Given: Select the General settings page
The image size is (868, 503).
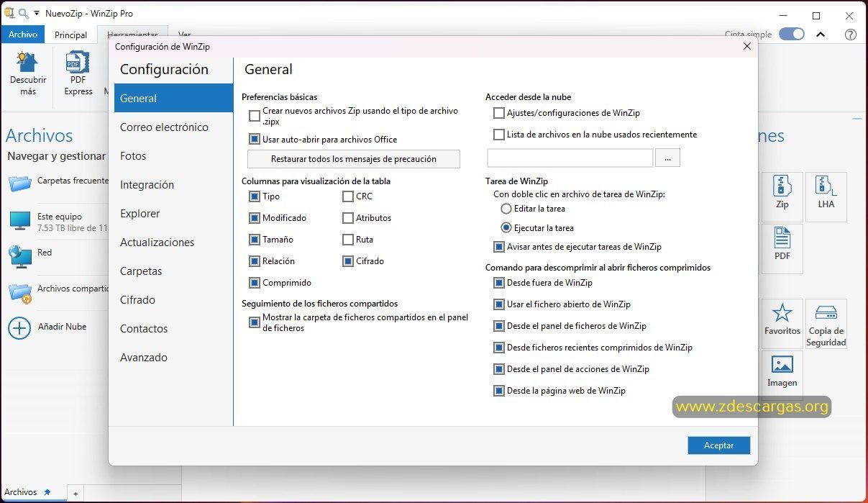Looking at the screenshot, I should tap(173, 99).
